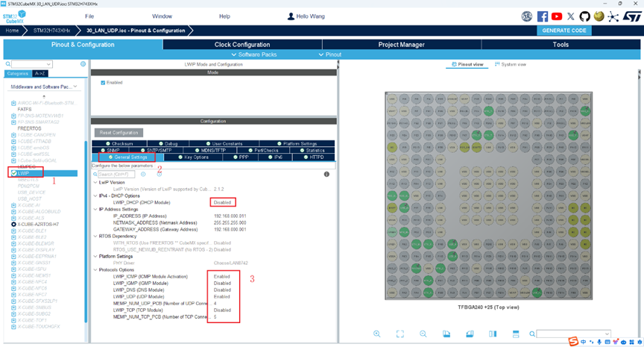The width and height of the screenshot is (644, 347).
Task: Click the GENERATE CODE button
Action: pyautogui.click(x=564, y=31)
